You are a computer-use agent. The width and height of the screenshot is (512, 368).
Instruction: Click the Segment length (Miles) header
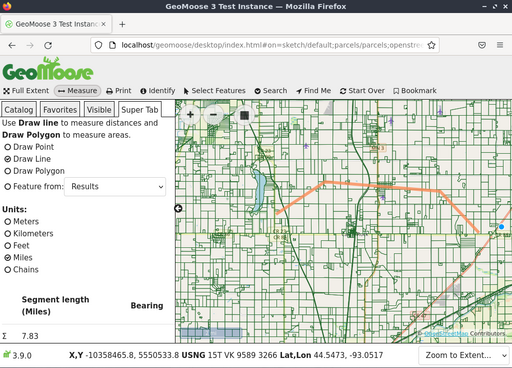[x=55, y=306]
